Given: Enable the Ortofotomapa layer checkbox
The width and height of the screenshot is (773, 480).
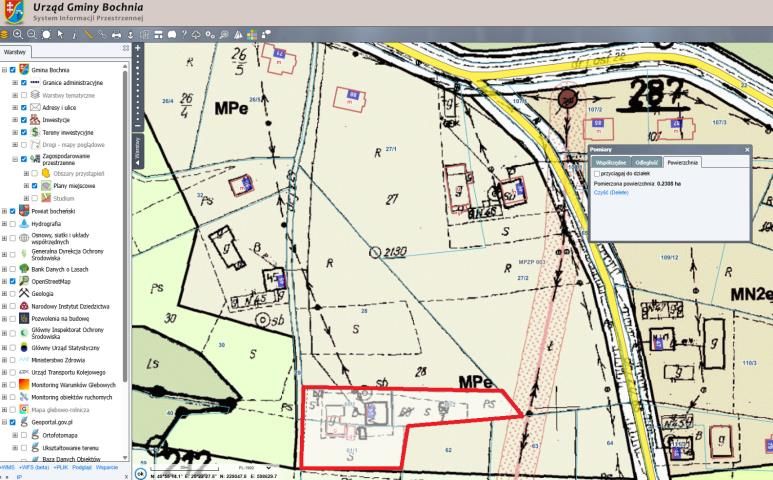Looking at the screenshot, I should point(24,435).
